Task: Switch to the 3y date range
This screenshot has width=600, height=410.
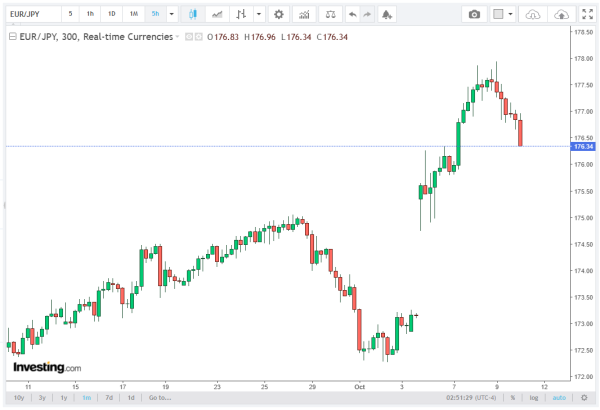Action: pyautogui.click(x=42, y=397)
